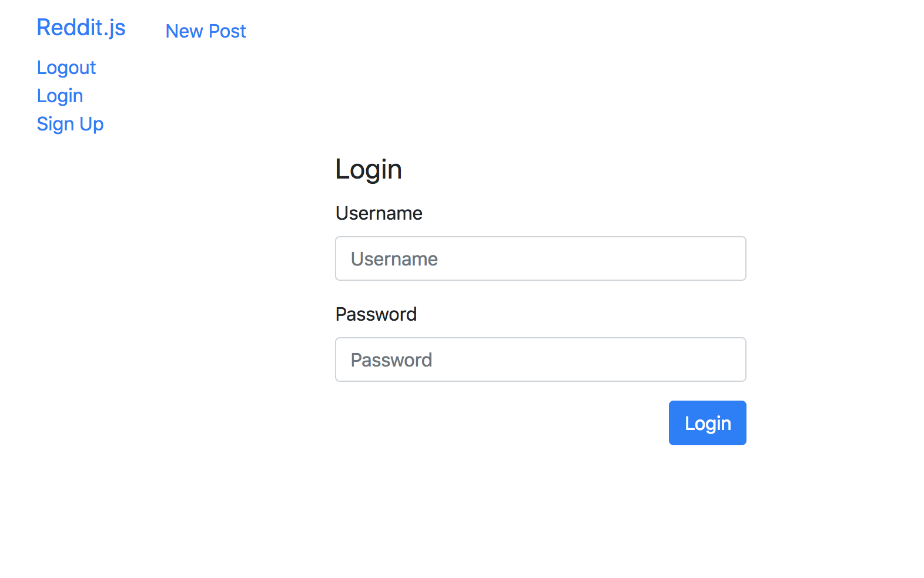Click the Username placeholder text in the box
The width and height of the screenshot is (924, 578).
[x=394, y=259]
